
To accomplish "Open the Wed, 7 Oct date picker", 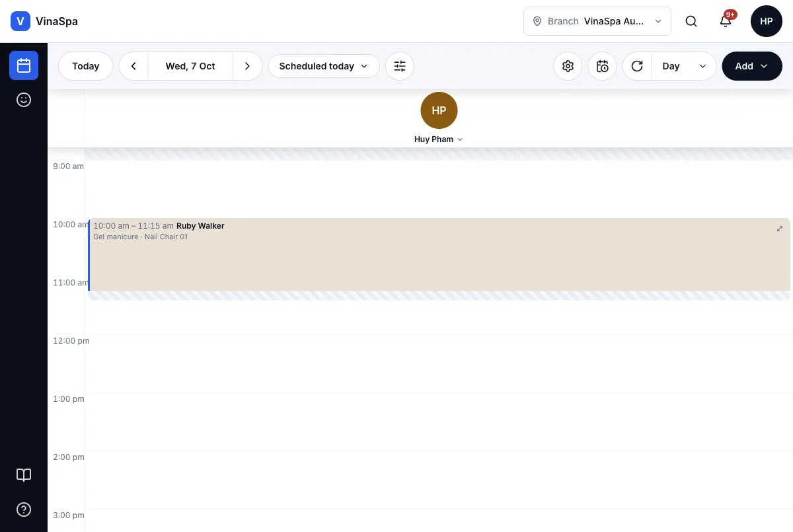I will [x=190, y=66].
